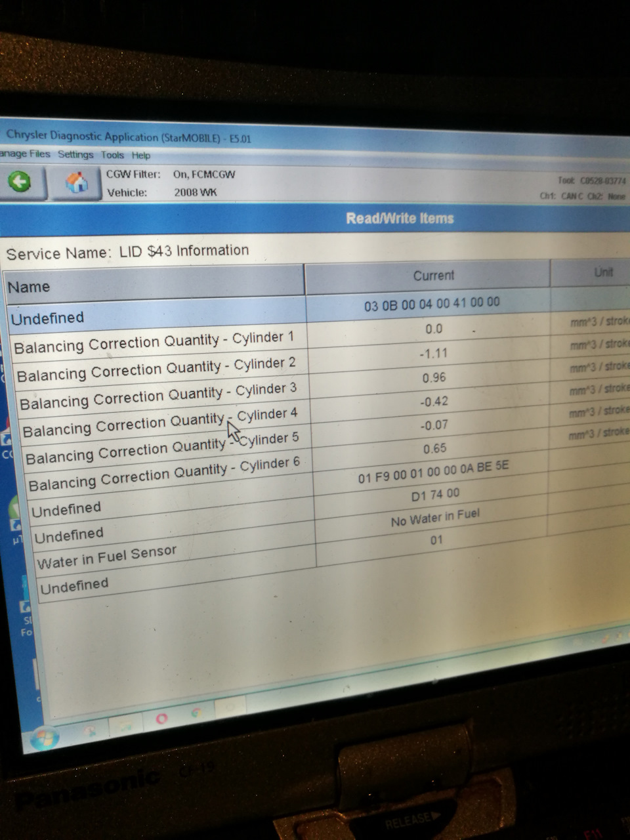The height and width of the screenshot is (840, 630).
Task: Open the Manage Files menu
Action: 24,154
